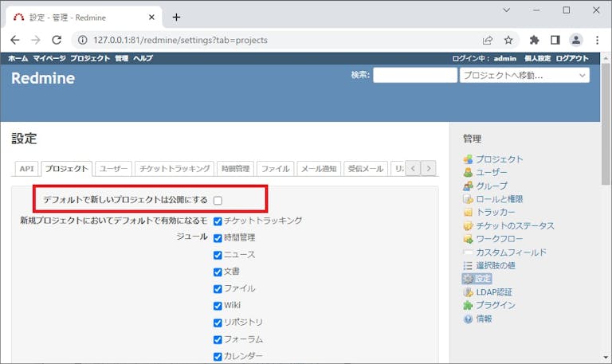The width and height of the screenshot is (612, 364).
Task: Open the メール通知 settings tab
Action: click(319, 169)
